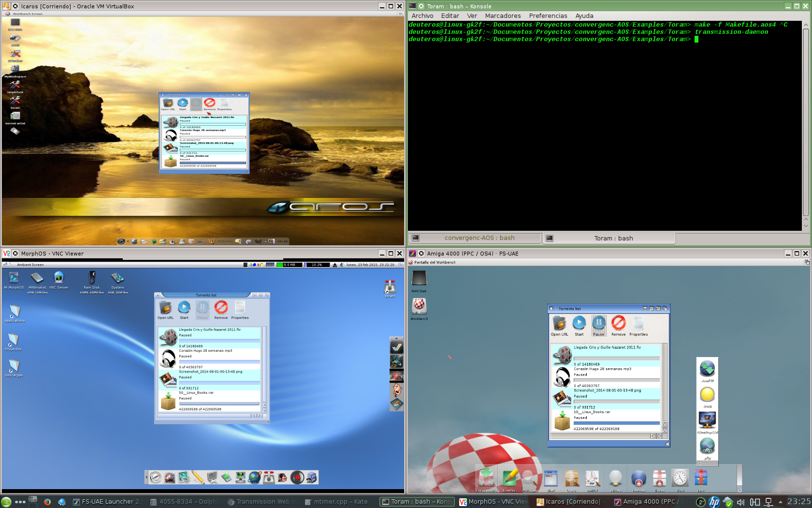The width and height of the screenshot is (812, 508).
Task: Open AmiFTP from the Amiga side dock
Action: [x=708, y=372]
